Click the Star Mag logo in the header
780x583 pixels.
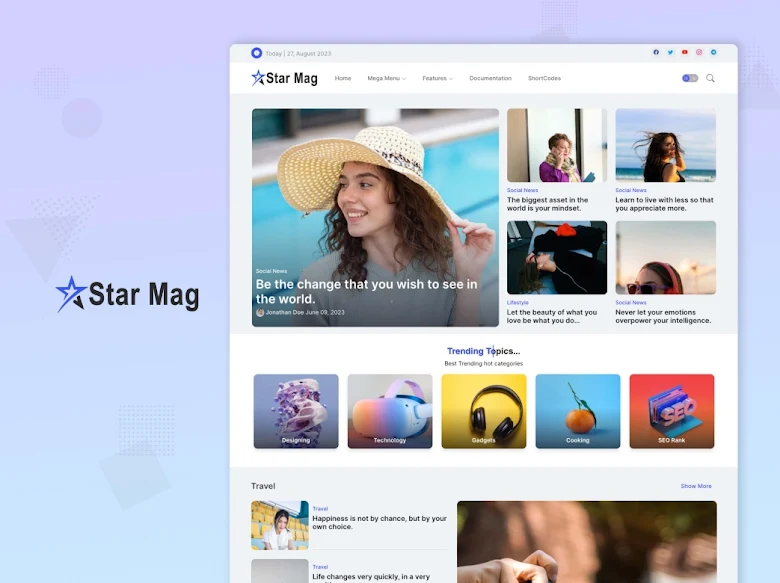pyautogui.click(x=284, y=78)
